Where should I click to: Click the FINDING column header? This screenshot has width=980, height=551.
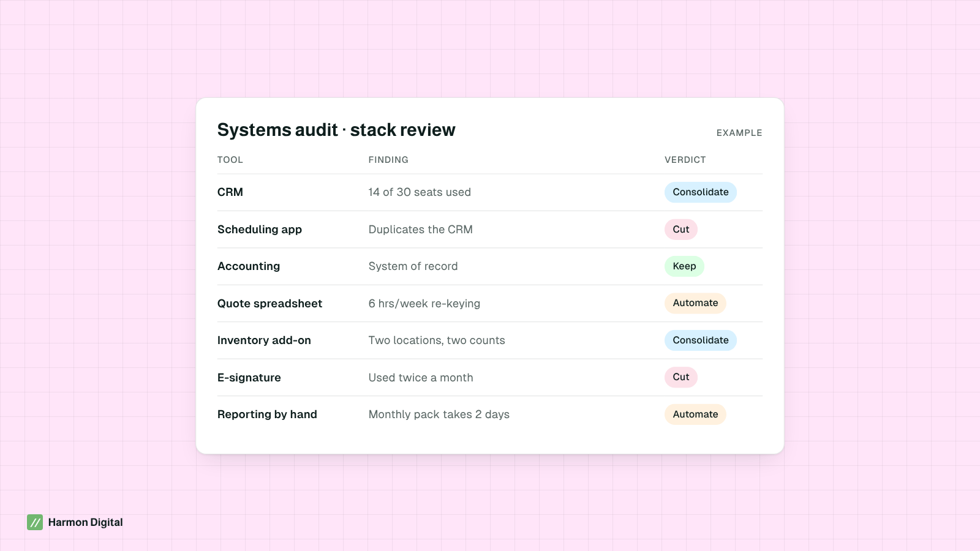pos(388,160)
